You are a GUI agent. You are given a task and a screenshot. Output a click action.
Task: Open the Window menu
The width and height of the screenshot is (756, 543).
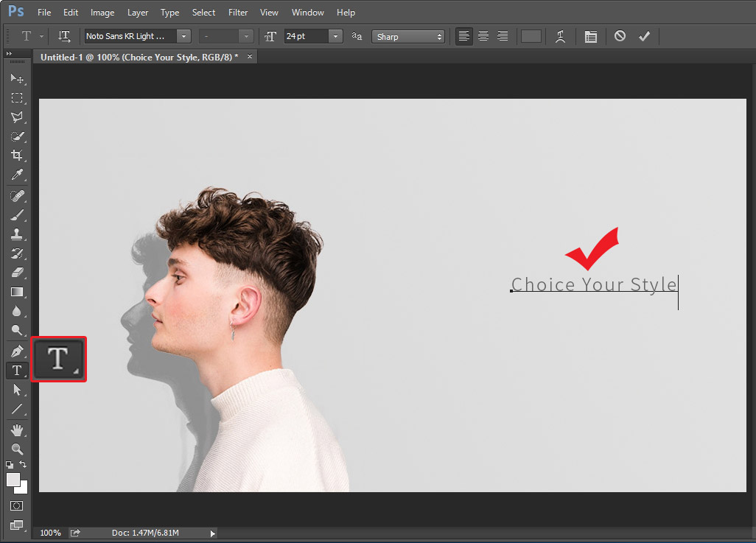click(307, 13)
